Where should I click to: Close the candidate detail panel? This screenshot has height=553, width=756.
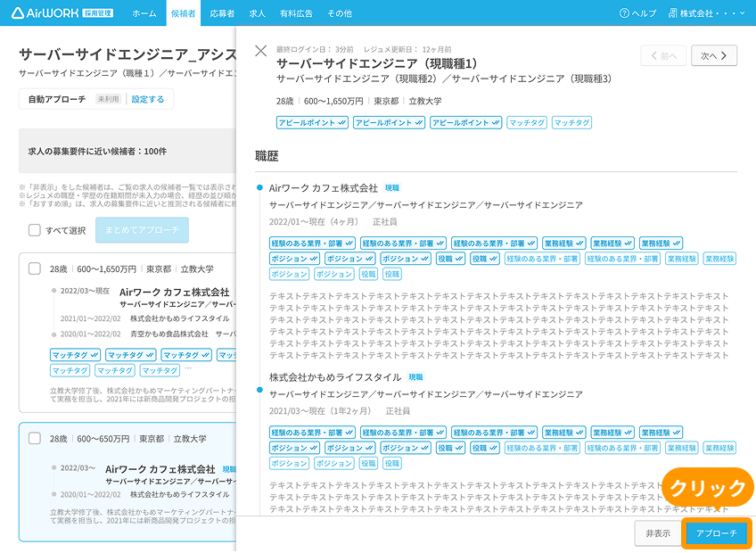261,51
